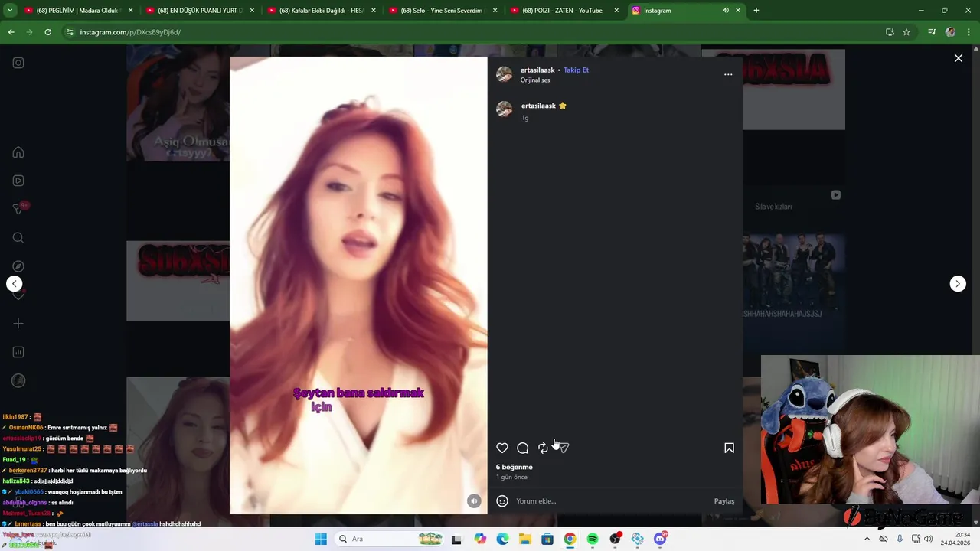Go to Instagram Home in the sidebar
Screen dimensions: 980x551
(x=18, y=152)
